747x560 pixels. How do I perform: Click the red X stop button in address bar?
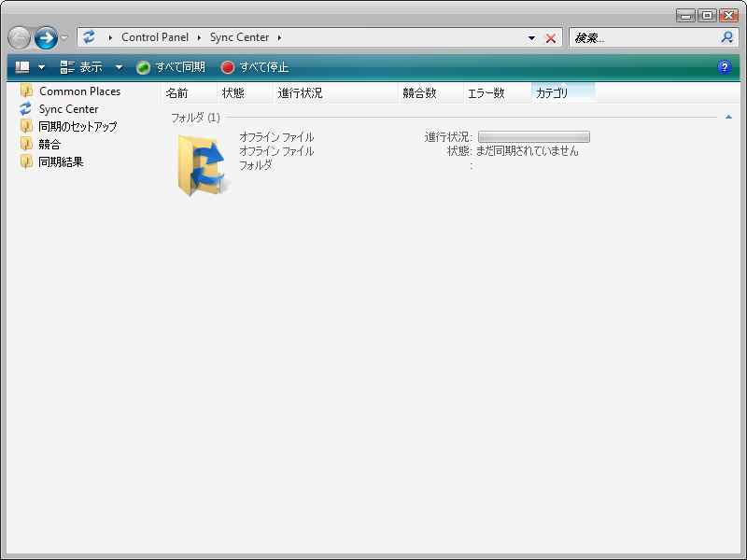(x=551, y=38)
